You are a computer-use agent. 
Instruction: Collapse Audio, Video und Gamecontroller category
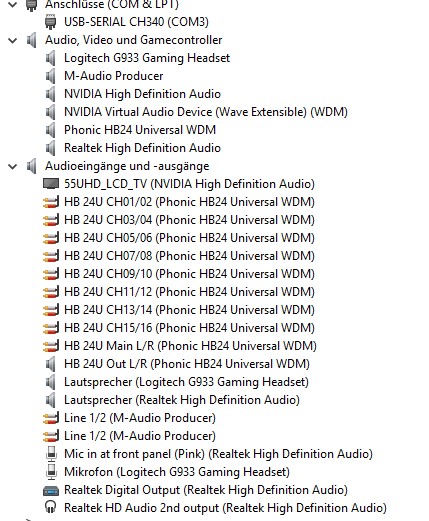coord(13,41)
